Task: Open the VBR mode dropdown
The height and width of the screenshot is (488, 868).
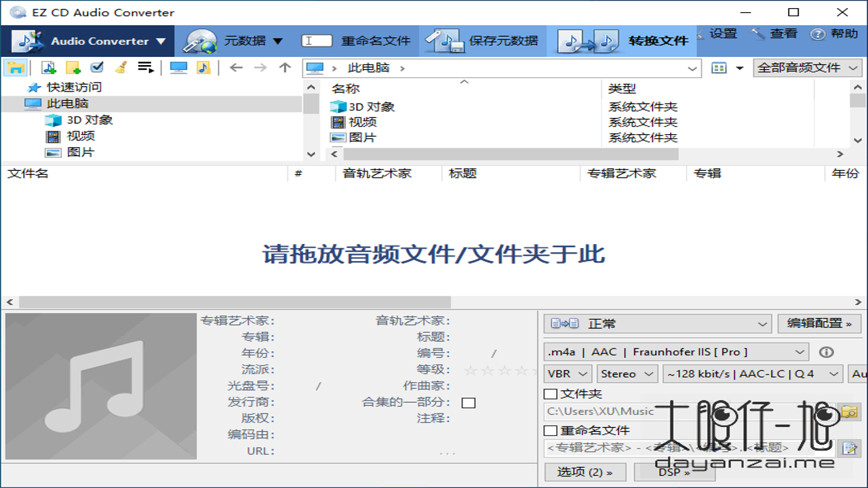Action: point(568,374)
